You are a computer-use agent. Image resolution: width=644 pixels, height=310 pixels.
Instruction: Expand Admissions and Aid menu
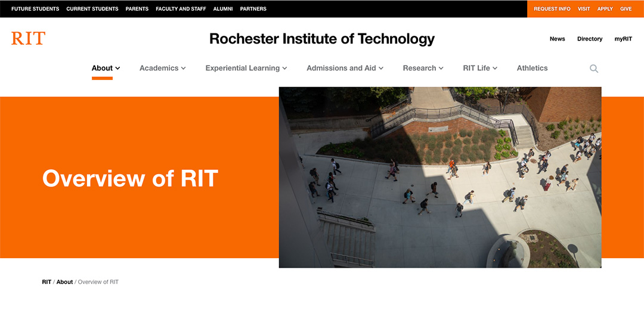pos(345,68)
